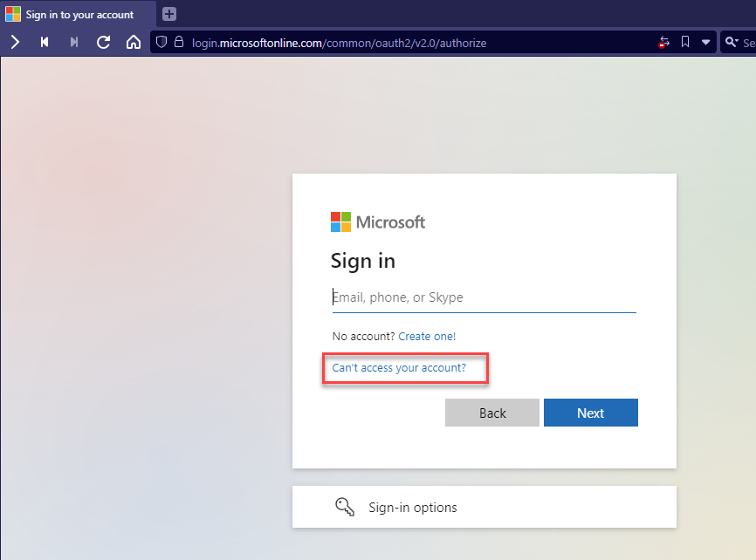Go to the home page
The width and height of the screenshot is (756, 560).
(134, 43)
